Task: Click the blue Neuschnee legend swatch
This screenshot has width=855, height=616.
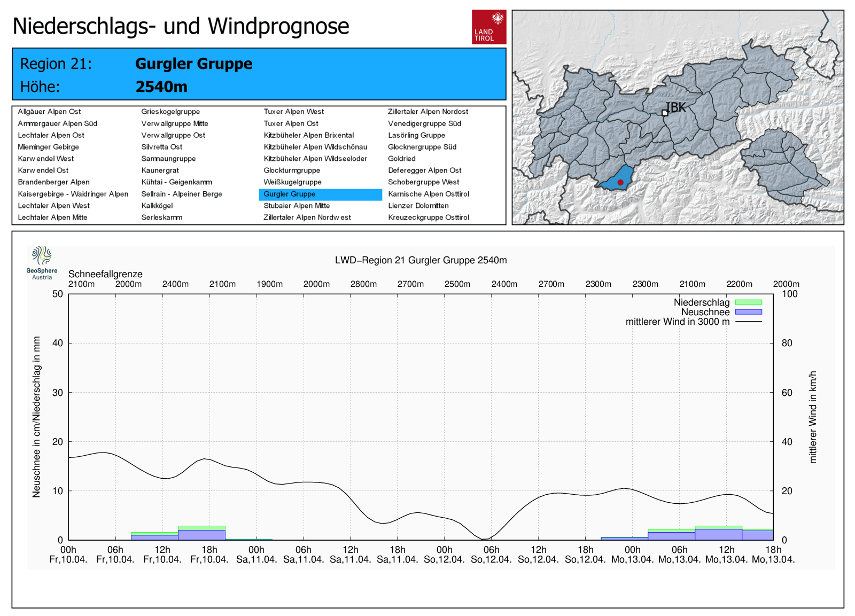Action: click(x=748, y=312)
